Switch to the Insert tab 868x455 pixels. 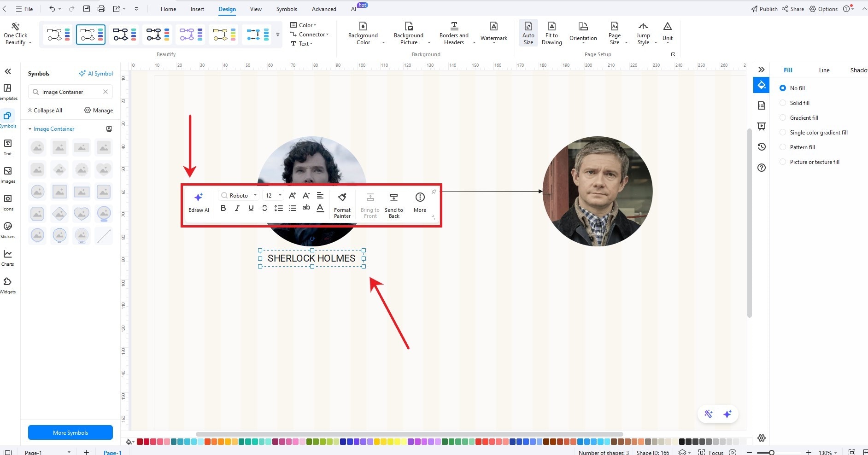[197, 9]
